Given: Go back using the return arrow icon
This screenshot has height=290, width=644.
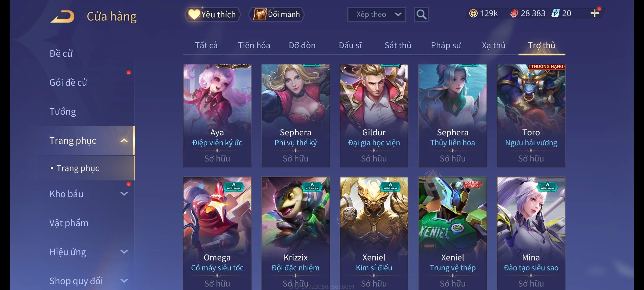Looking at the screenshot, I should click(63, 17).
